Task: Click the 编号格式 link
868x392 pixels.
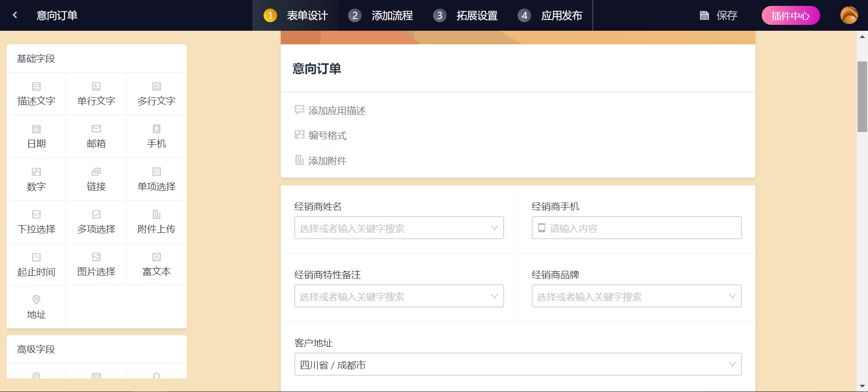Action: click(x=327, y=136)
